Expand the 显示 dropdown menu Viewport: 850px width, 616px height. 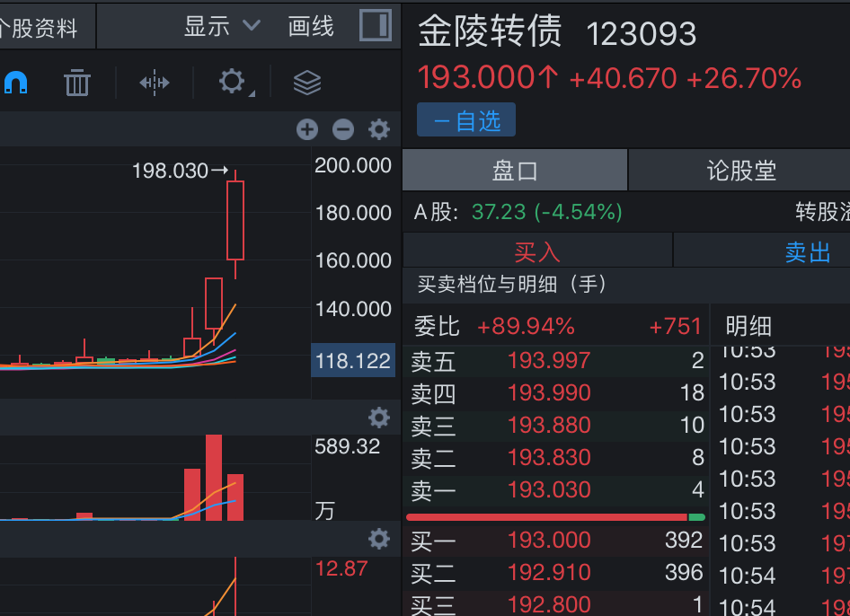(222, 27)
